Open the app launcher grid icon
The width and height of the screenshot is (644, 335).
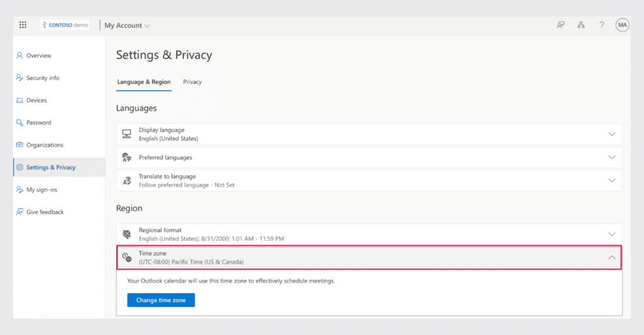[x=23, y=25]
